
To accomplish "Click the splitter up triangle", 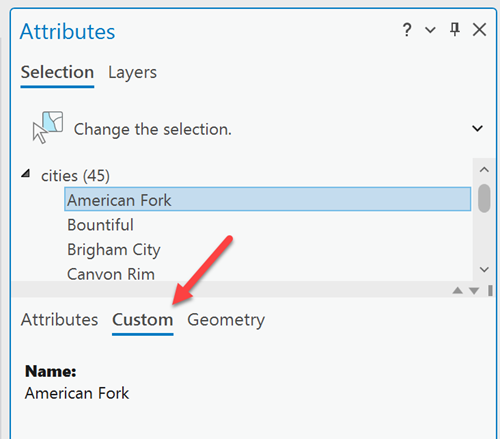I will pyautogui.click(x=458, y=291).
